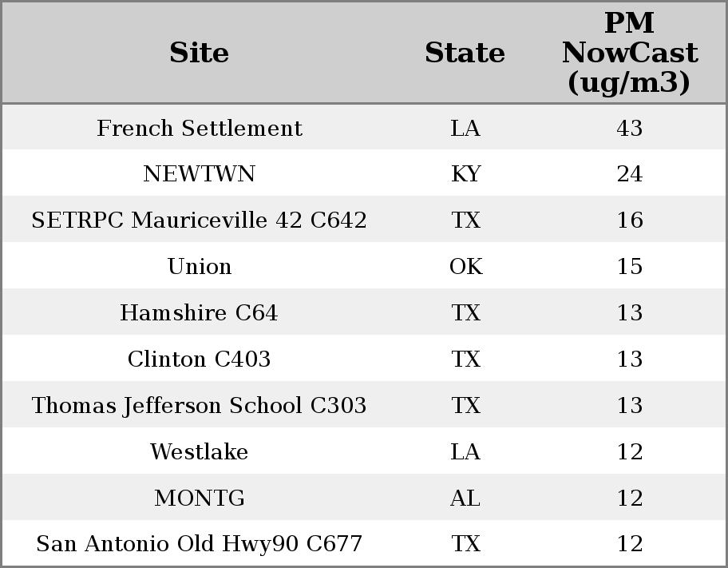The height and width of the screenshot is (568, 728).
Task: Select the Clinton C403 site cell
Action: point(200,359)
